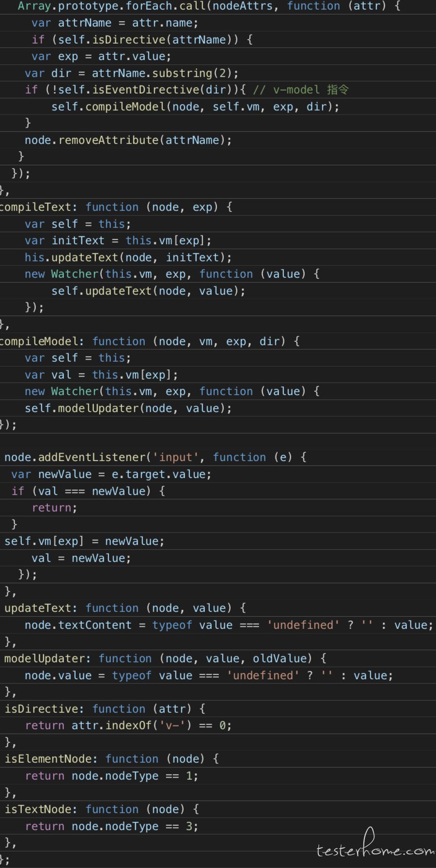436x868 pixels.
Task: Click the 'if (self.isDirective(attrName))' line
Action: 142,40
